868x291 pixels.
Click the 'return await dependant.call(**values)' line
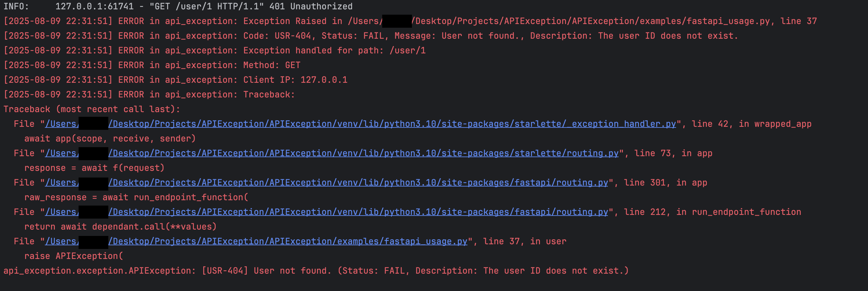pos(120,227)
